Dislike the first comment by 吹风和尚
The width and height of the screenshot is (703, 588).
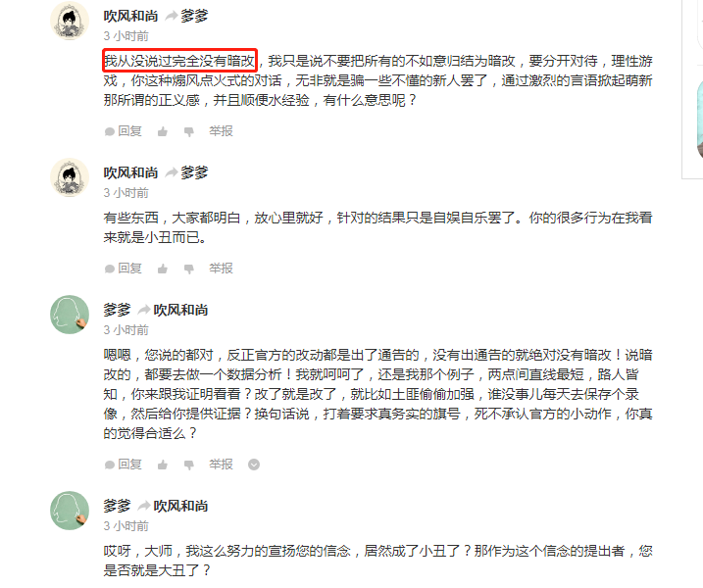189,131
